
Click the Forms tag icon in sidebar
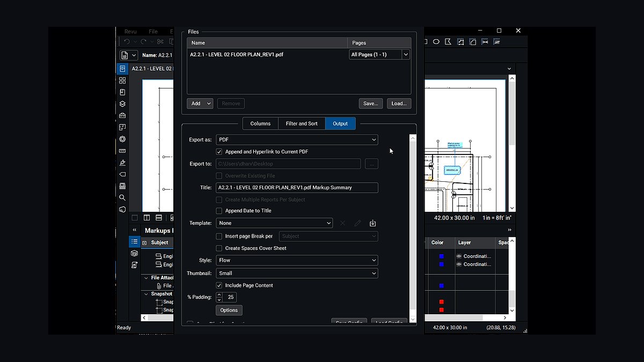point(122,174)
